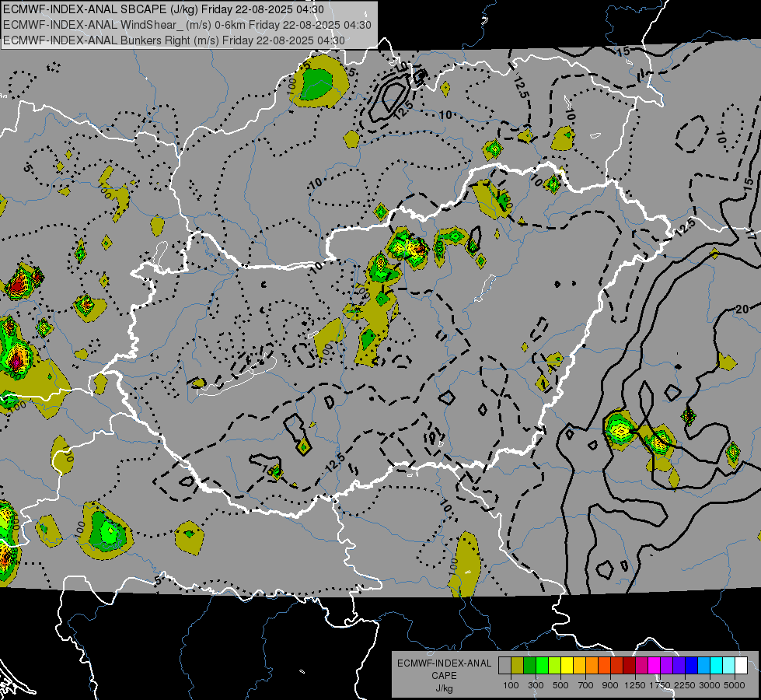Select the gray swatch in CAPE legend
761x700 pixels.
point(504,665)
